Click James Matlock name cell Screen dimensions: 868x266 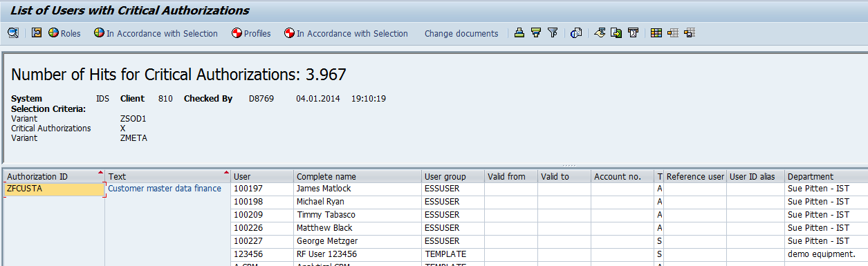(x=358, y=189)
